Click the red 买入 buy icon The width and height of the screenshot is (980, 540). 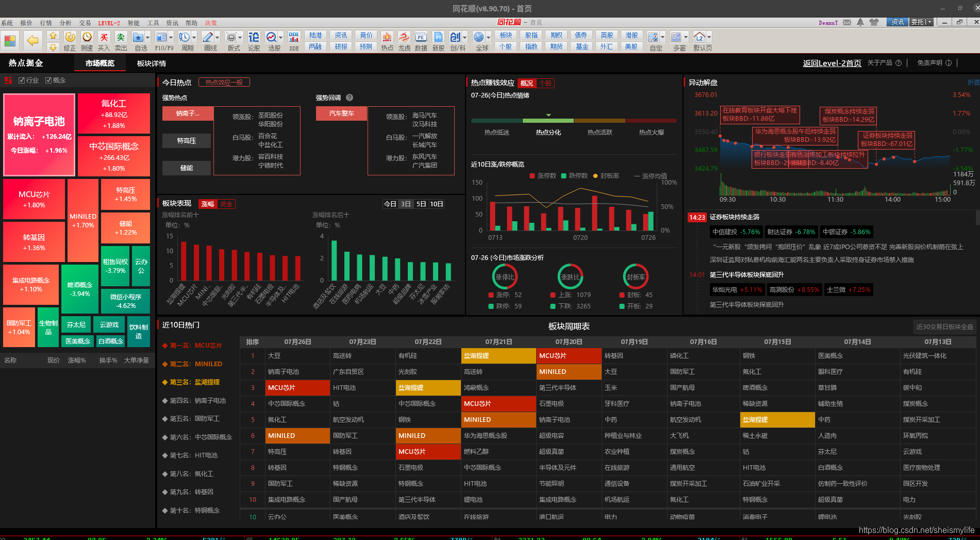pos(104,37)
